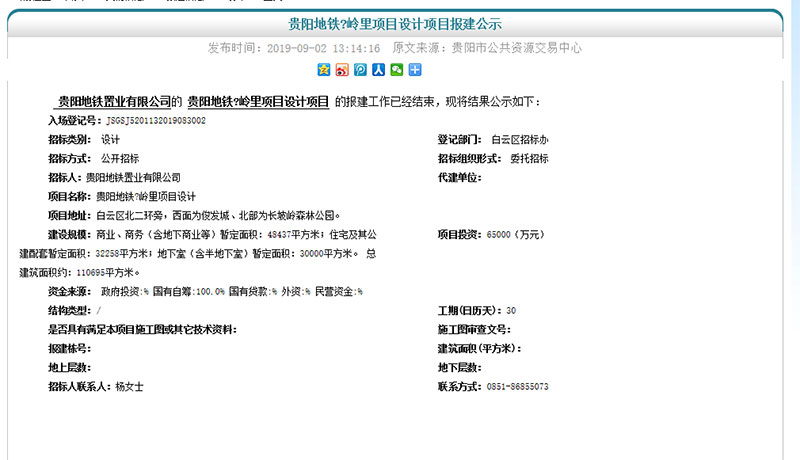Select contact person 杨女士
The height and width of the screenshot is (460, 800).
pyautogui.click(x=129, y=387)
